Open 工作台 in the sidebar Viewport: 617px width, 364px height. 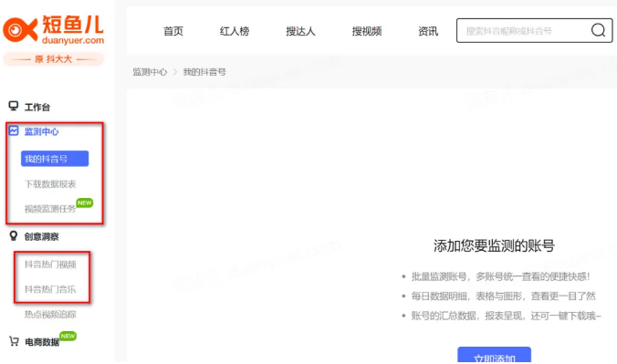pyautogui.click(x=37, y=107)
